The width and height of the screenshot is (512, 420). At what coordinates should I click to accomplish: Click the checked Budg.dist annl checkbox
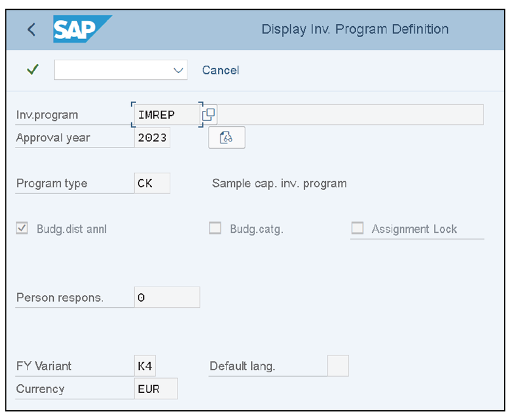[22, 227]
